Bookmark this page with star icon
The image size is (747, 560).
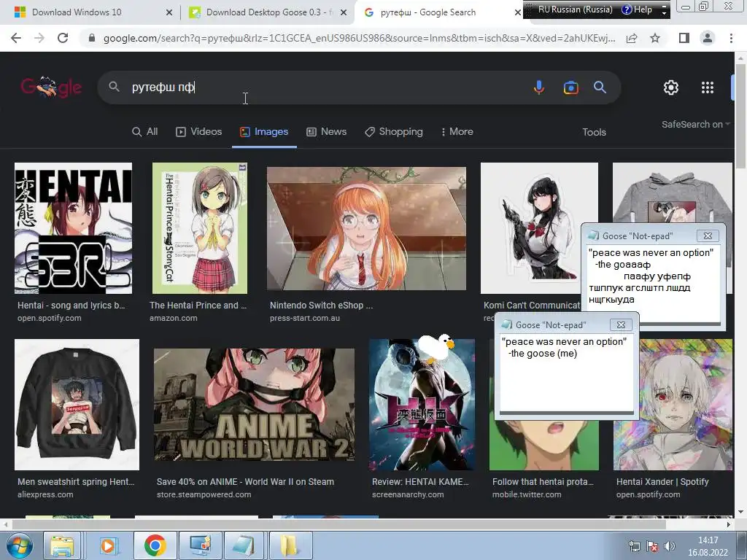655,38
